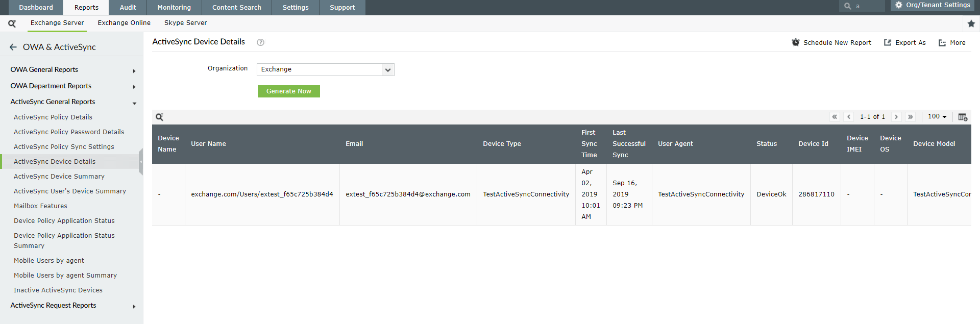Open the Audit tab
Image resolution: width=980 pixels, height=324 pixels.
(x=128, y=8)
